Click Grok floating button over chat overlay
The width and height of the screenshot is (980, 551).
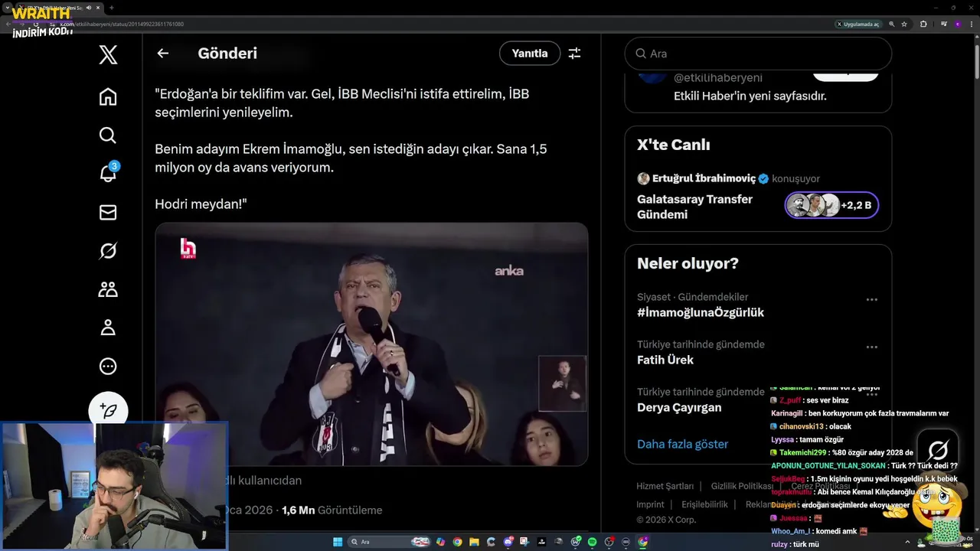click(938, 450)
